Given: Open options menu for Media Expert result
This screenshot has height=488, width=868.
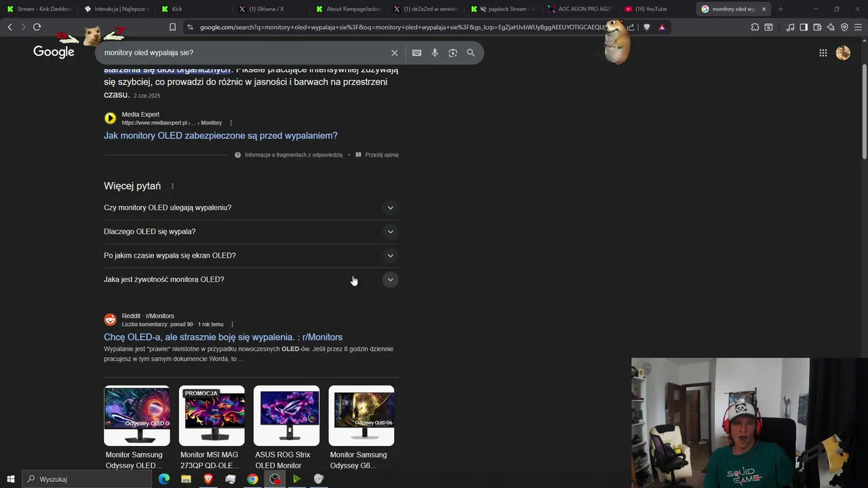Looking at the screenshot, I should [x=231, y=123].
